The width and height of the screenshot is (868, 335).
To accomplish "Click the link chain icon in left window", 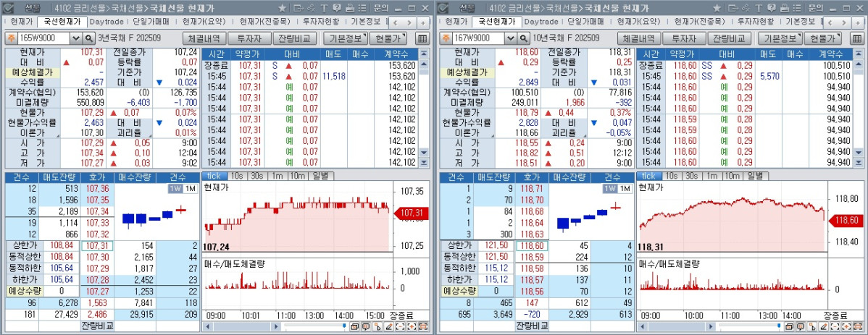I will 311,8.
